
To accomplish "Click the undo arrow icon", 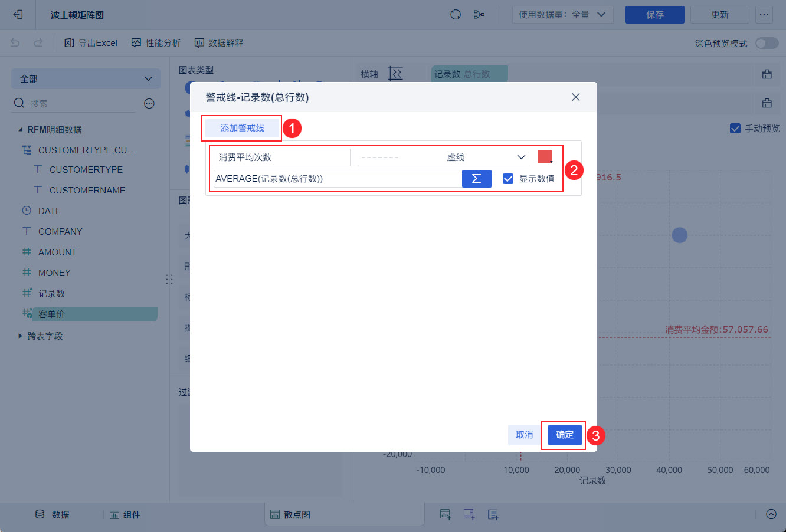I will click(15, 43).
